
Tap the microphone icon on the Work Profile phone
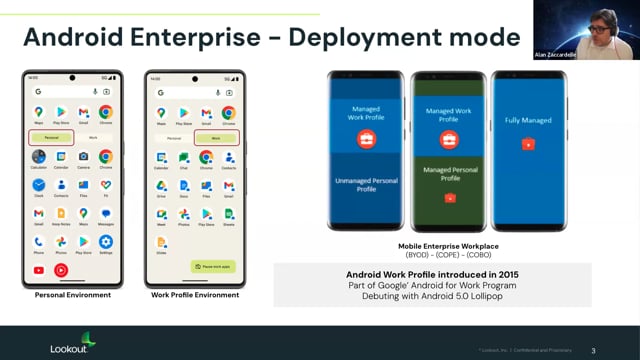coord(218,93)
